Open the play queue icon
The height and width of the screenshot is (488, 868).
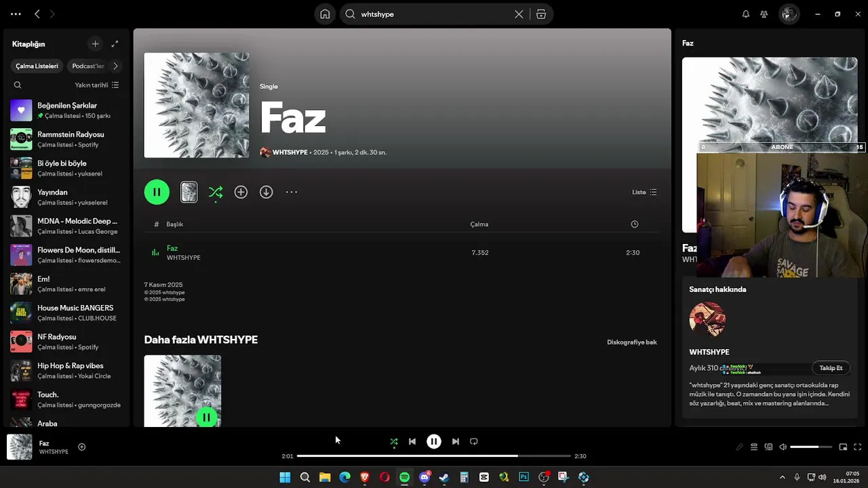pyautogui.click(x=754, y=447)
